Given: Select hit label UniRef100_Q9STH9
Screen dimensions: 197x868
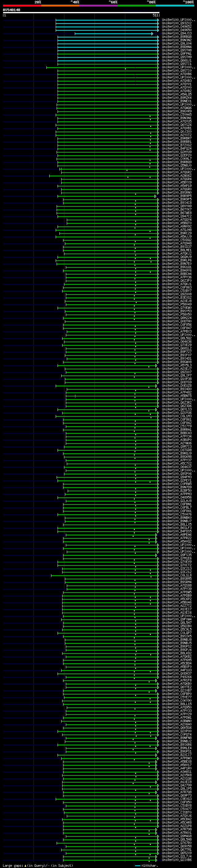Looking at the screenshot, I should 177,57.
